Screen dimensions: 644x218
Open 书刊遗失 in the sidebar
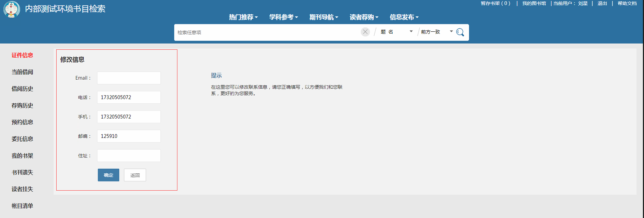(x=22, y=172)
